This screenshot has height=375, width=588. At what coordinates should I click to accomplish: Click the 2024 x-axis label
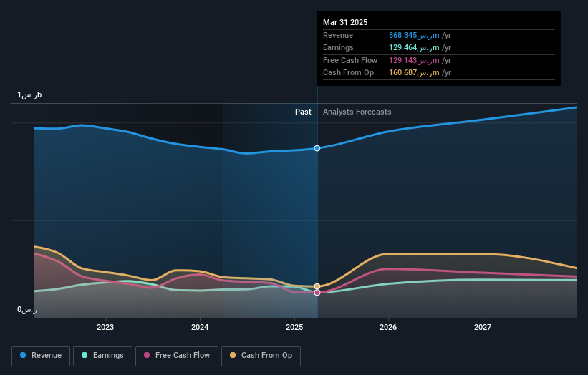tap(200, 328)
